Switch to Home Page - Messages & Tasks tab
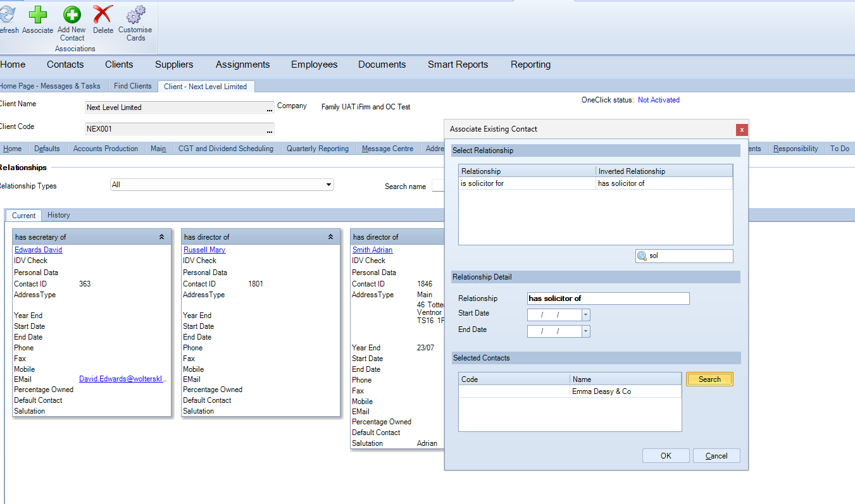The width and height of the screenshot is (855, 504). pyautogui.click(x=52, y=86)
